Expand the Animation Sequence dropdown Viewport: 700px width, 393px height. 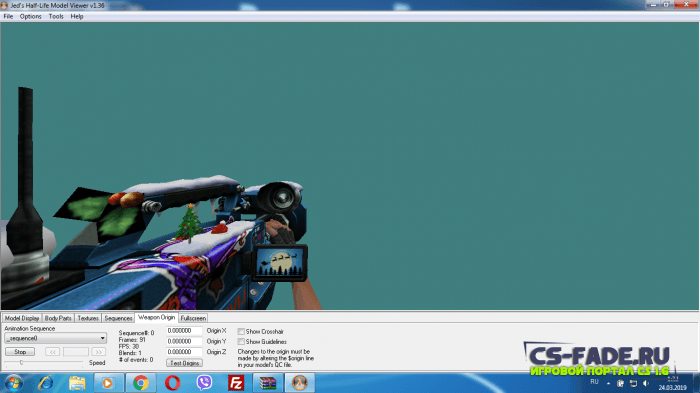point(56,339)
